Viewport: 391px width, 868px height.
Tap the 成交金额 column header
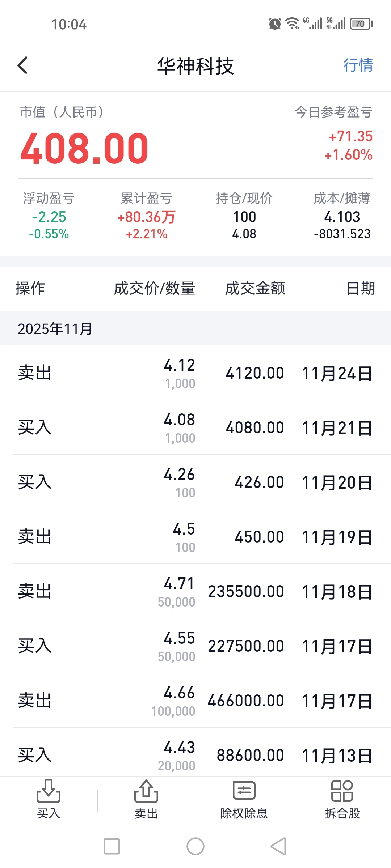pyautogui.click(x=255, y=289)
